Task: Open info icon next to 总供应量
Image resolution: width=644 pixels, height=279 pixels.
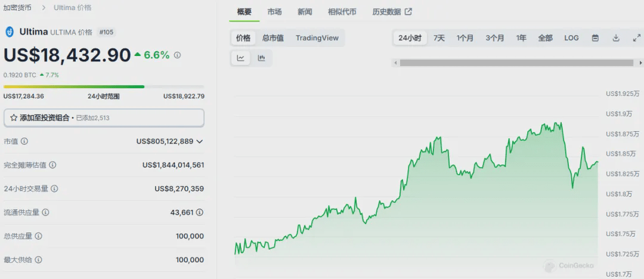Action: click(x=38, y=236)
